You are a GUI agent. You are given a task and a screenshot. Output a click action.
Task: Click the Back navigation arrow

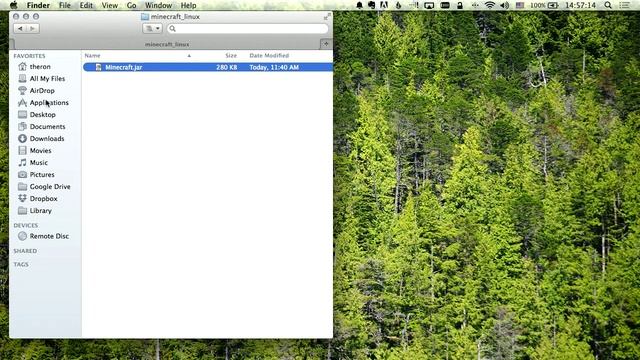click(20, 29)
